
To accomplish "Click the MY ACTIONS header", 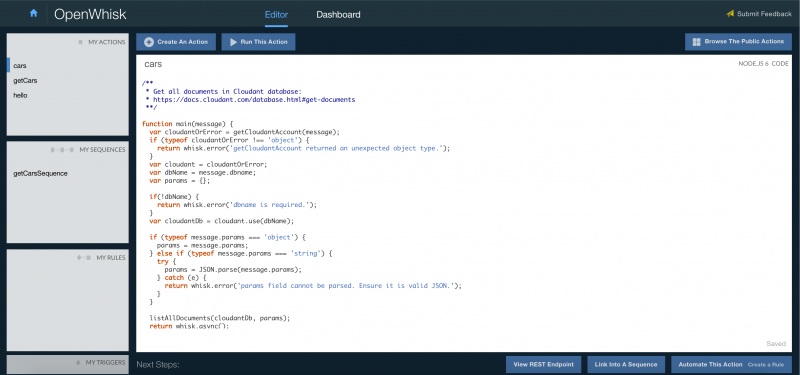I will point(107,42).
